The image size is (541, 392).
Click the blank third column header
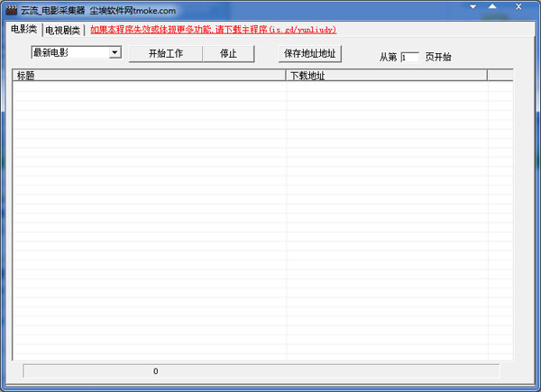(x=500, y=76)
